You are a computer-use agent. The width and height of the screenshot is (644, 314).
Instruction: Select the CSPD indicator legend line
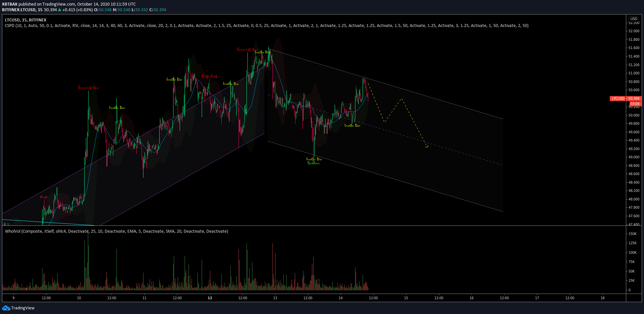point(267,25)
